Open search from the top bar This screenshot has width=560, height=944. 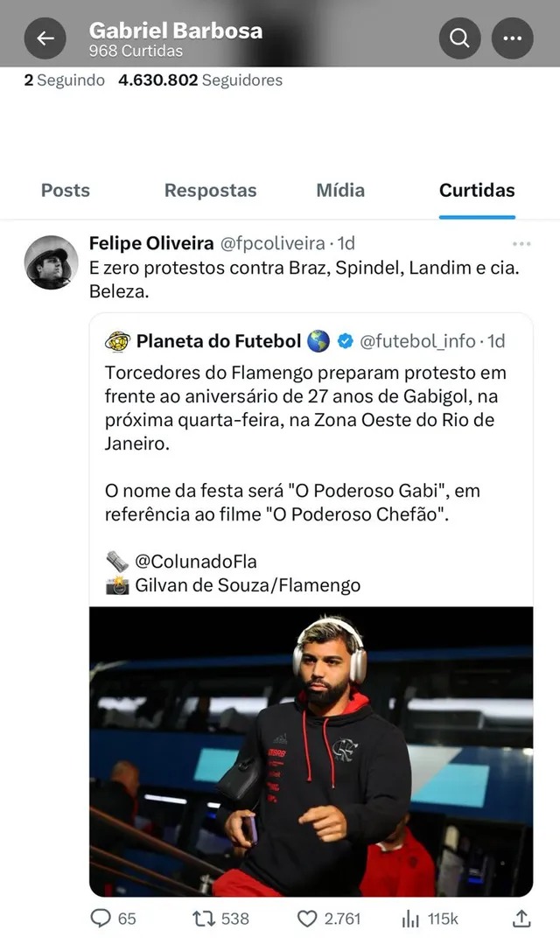(458, 38)
